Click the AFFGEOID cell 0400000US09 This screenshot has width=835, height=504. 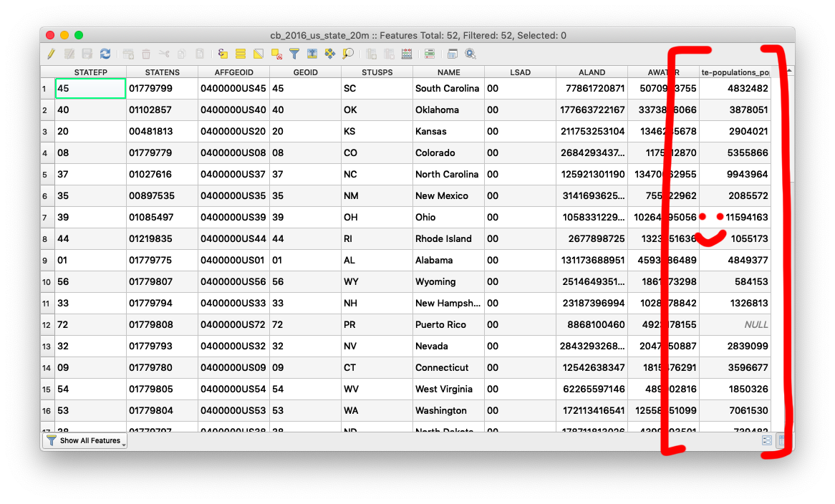233,367
